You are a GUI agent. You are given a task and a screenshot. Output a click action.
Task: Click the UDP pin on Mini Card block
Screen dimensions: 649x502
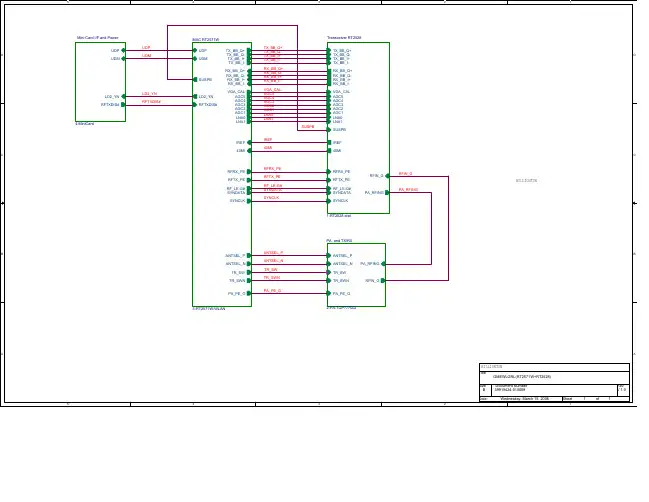(123, 50)
